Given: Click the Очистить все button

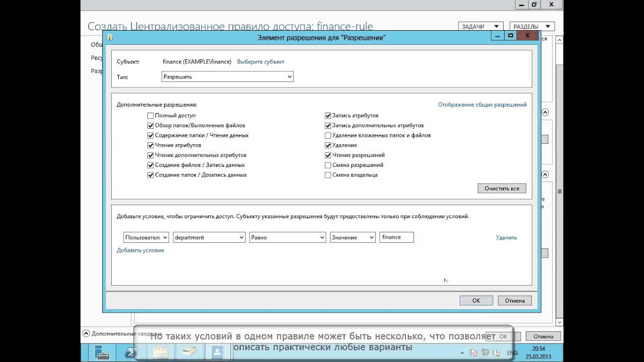Looking at the screenshot, I should pyautogui.click(x=502, y=189).
